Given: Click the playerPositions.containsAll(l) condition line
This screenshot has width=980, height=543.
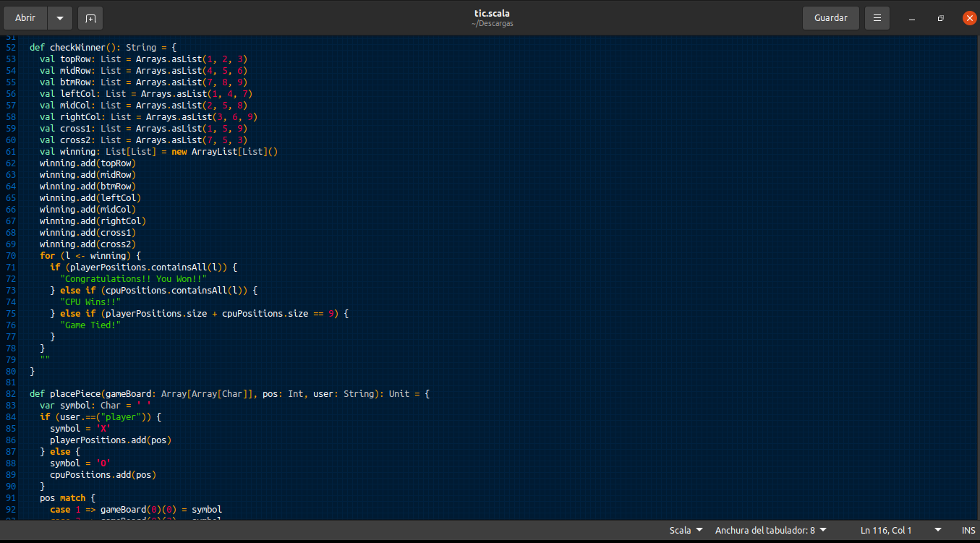Looking at the screenshot, I should 144,268.
